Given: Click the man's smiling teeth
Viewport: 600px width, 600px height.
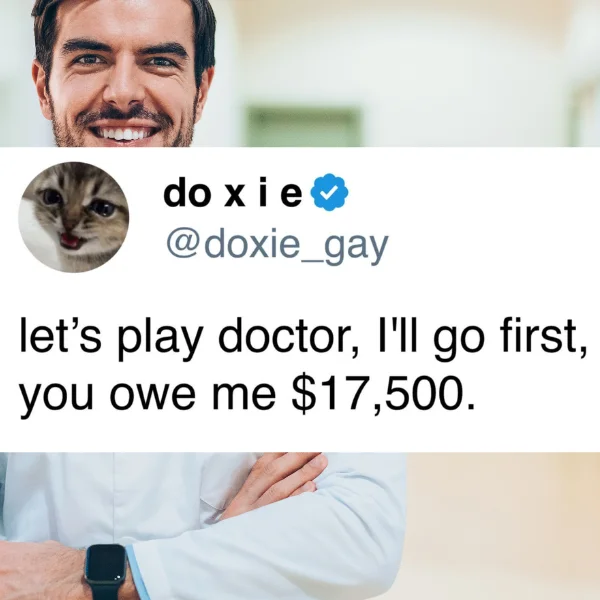Looking at the screenshot, I should tap(123, 134).
